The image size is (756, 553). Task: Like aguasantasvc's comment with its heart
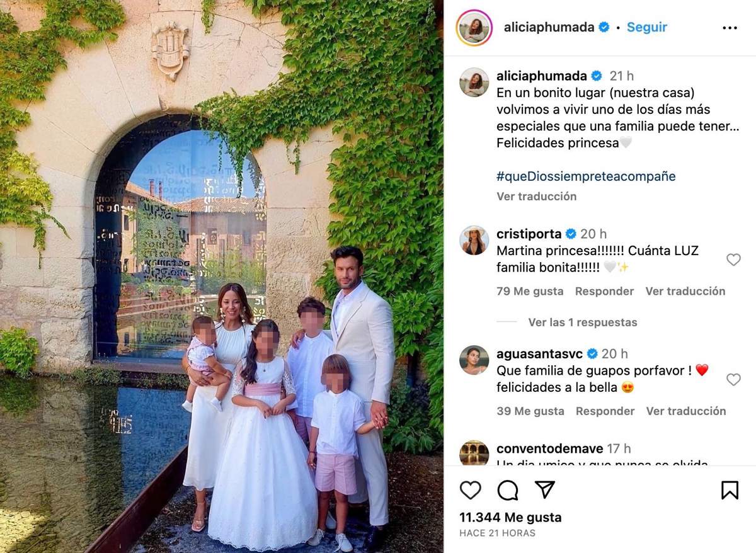[733, 379]
